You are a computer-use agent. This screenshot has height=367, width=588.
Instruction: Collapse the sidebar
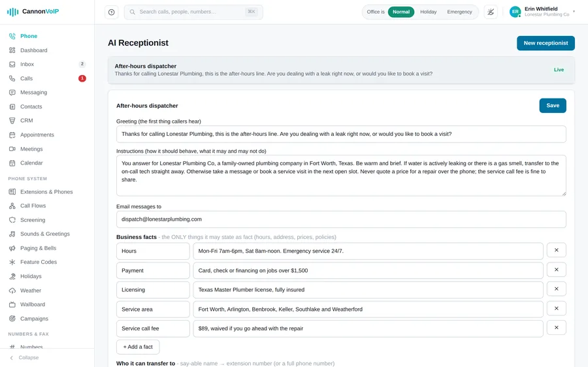point(24,358)
